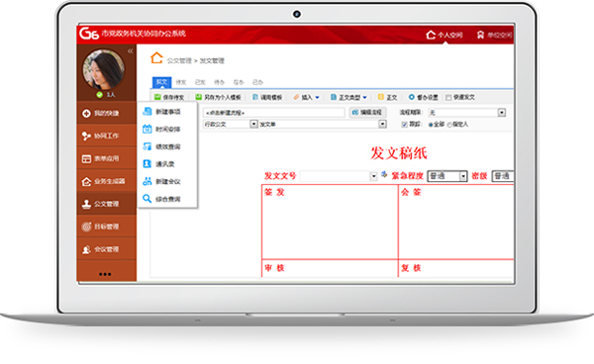Choose 通讯录 contacts icon in popup menu
This screenshot has width=594, height=364.
point(147,164)
